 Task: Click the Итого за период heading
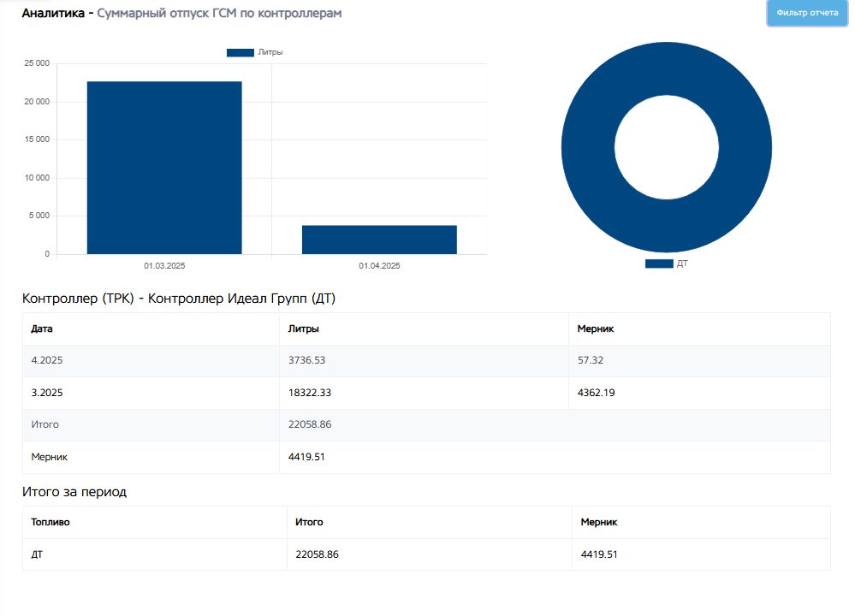click(x=74, y=492)
